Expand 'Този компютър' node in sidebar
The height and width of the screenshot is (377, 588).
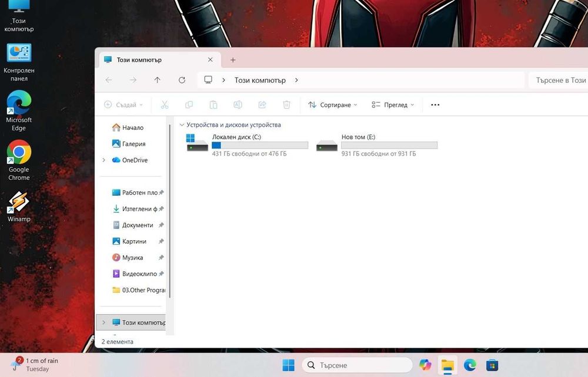(104, 322)
